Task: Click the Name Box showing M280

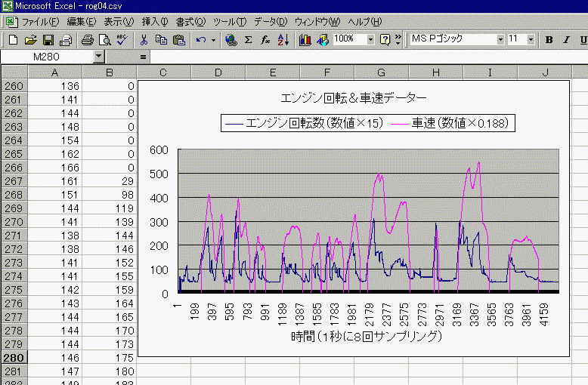Action: tap(47, 57)
